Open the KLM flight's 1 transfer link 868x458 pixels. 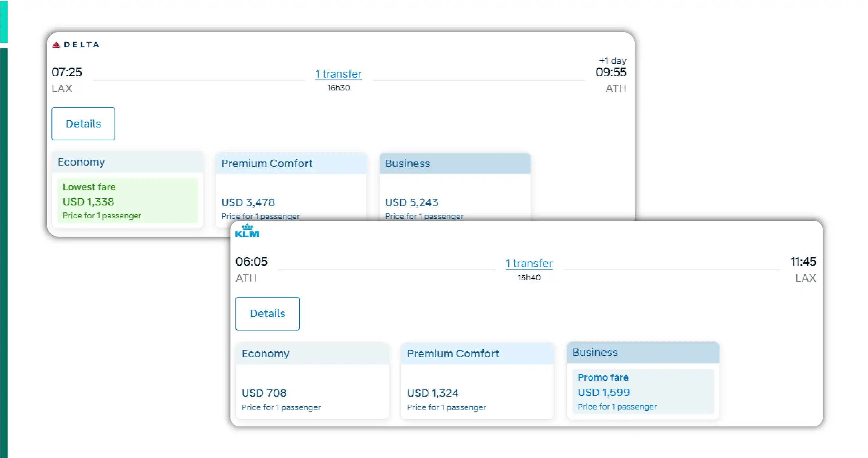529,264
